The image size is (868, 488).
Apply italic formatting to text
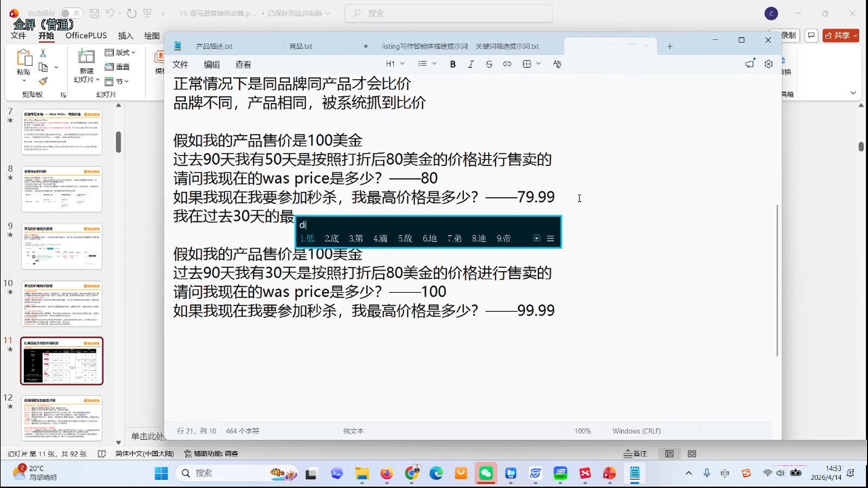pyautogui.click(x=471, y=64)
